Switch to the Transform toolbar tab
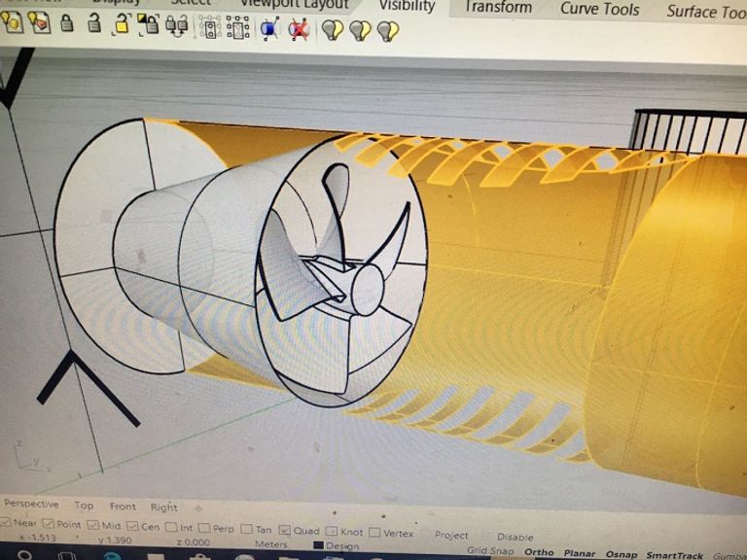This screenshot has height=560, width=747. (498, 8)
